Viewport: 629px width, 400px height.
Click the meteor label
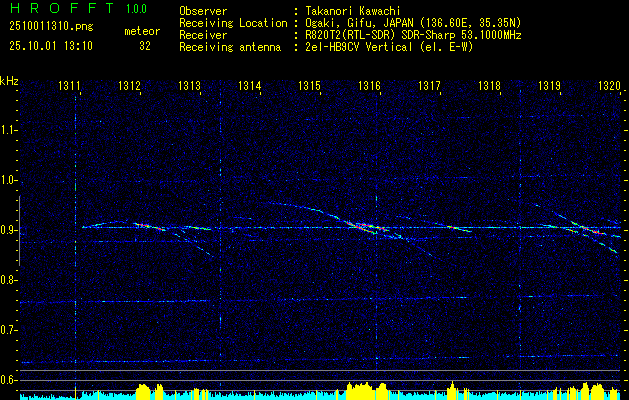pos(142,31)
